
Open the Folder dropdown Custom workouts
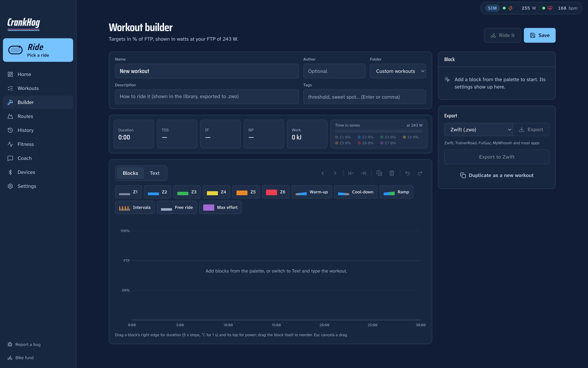point(398,71)
